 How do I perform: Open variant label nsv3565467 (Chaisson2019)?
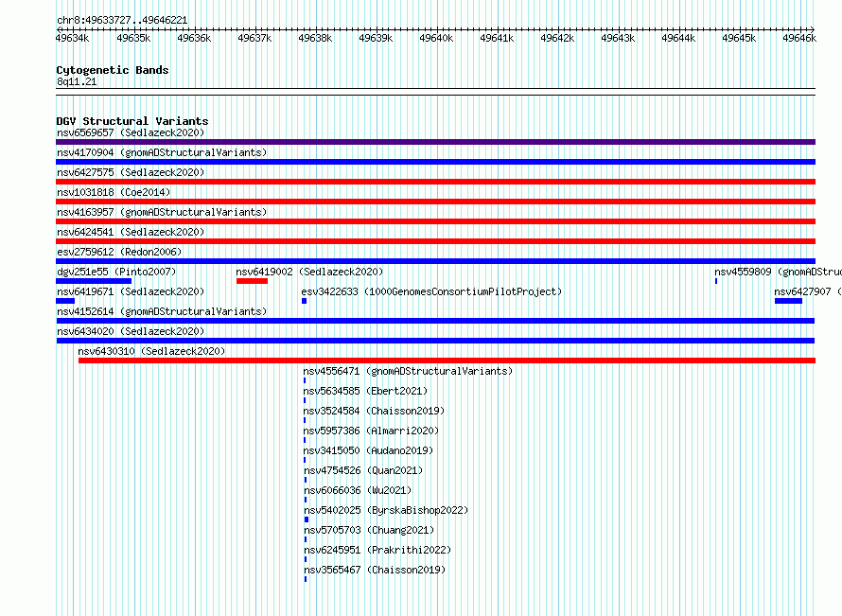[x=375, y=570]
